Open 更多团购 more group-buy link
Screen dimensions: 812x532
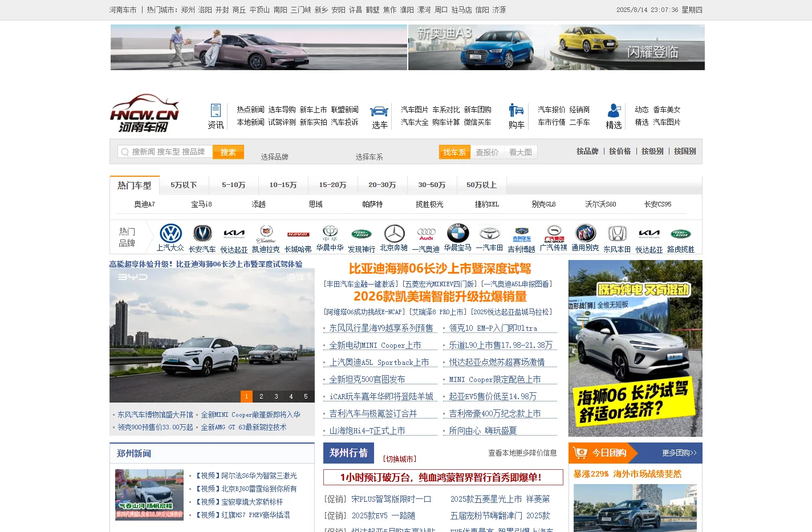coord(679,453)
